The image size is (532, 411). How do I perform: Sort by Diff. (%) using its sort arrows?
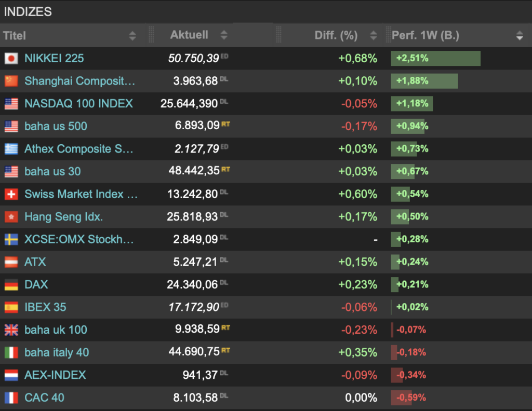point(373,36)
